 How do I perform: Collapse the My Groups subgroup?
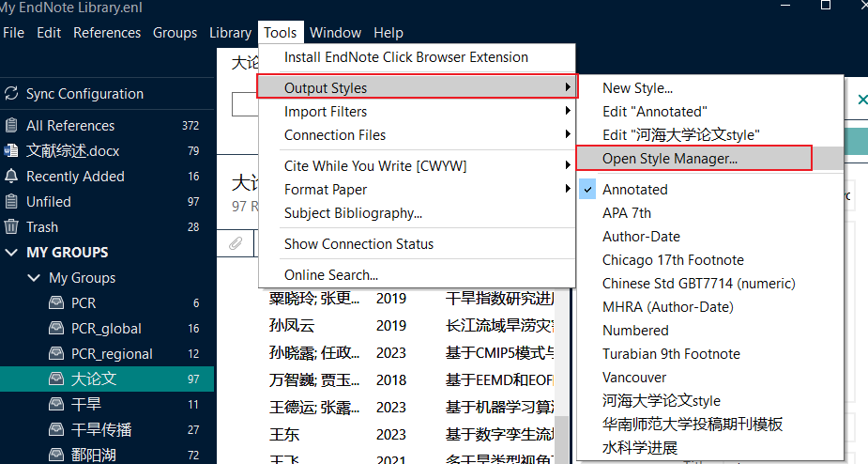click(34, 277)
